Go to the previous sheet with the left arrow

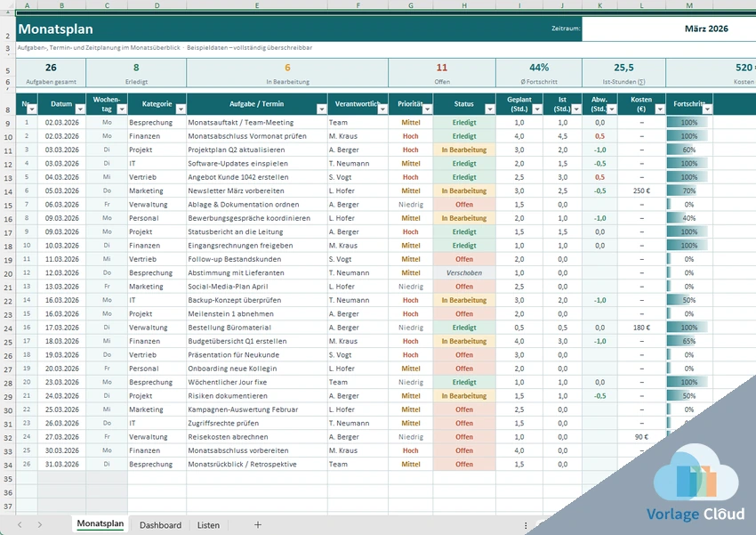pos(20,525)
